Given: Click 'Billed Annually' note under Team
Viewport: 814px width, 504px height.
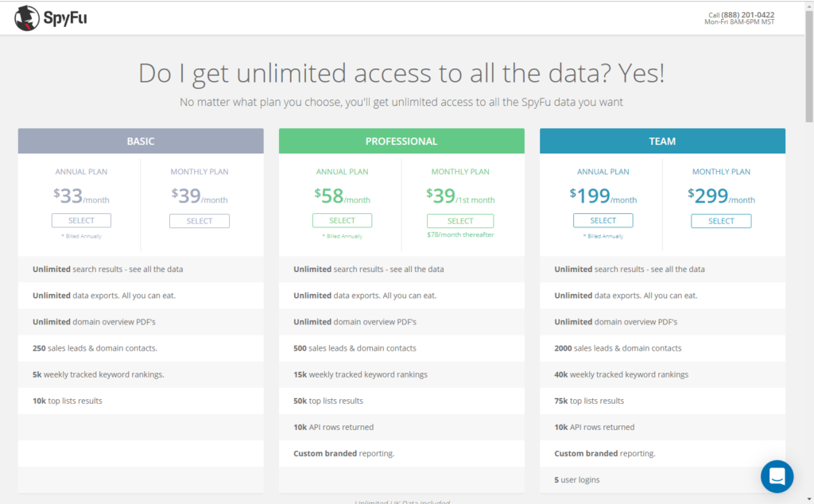Looking at the screenshot, I should click(x=603, y=236).
